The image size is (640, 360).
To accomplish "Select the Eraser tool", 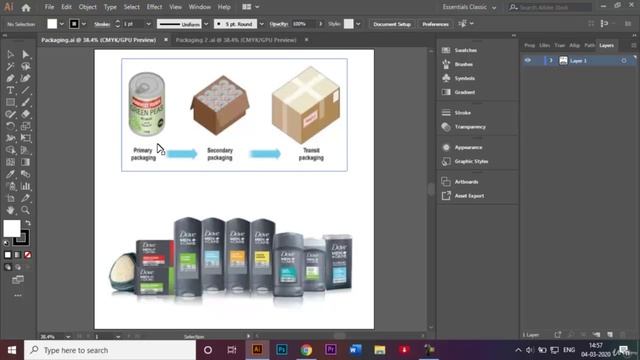I will pyautogui.click(x=25, y=114).
